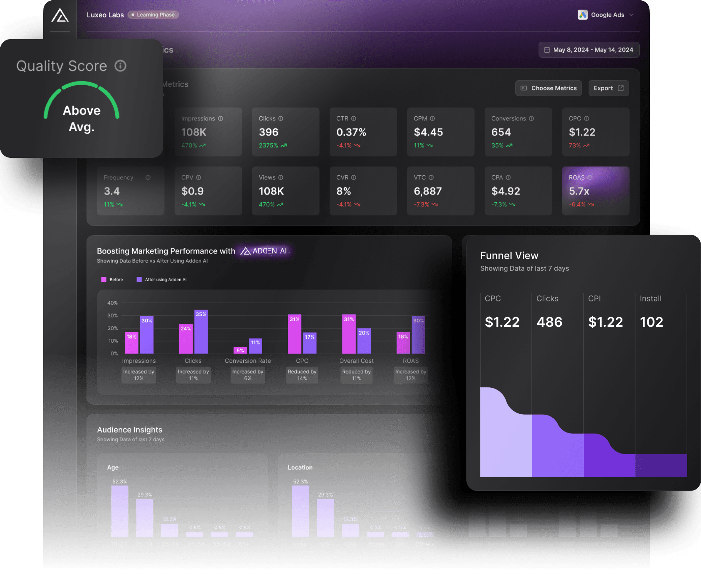Expand the Google Ads dropdown chevron
The width and height of the screenshot is (701, 588).
click(x=631, y=15)
